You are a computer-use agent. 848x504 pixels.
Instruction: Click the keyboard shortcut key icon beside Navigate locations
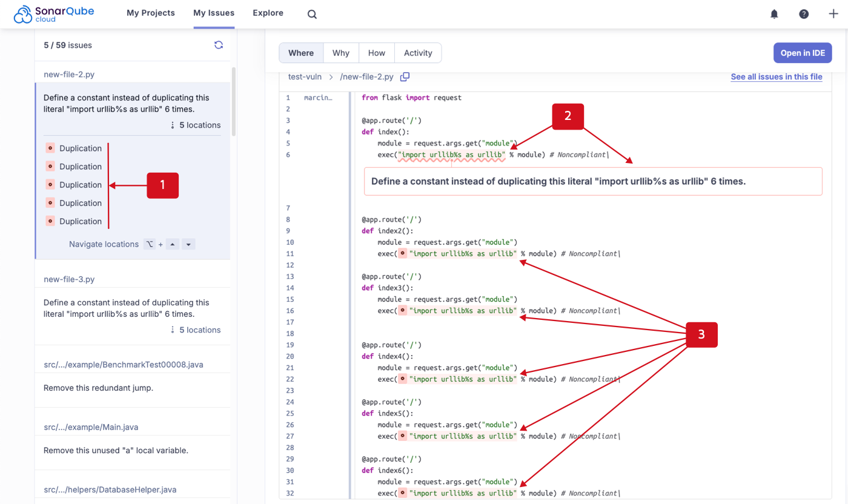[x=148, y=244]
